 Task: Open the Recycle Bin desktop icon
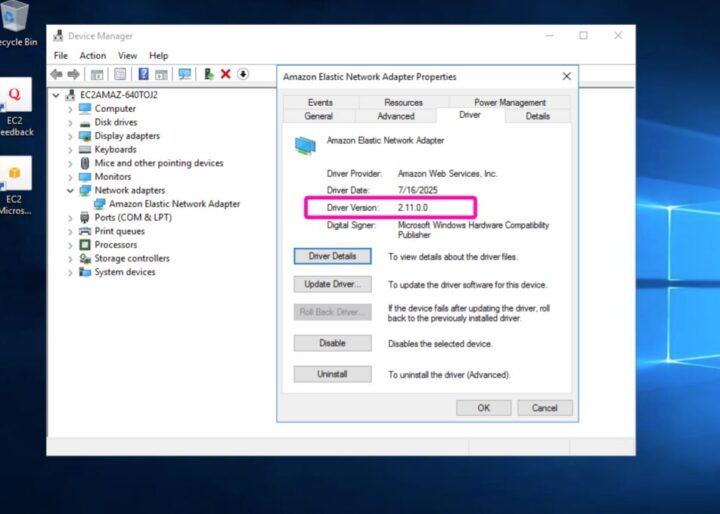pos(15,22)
